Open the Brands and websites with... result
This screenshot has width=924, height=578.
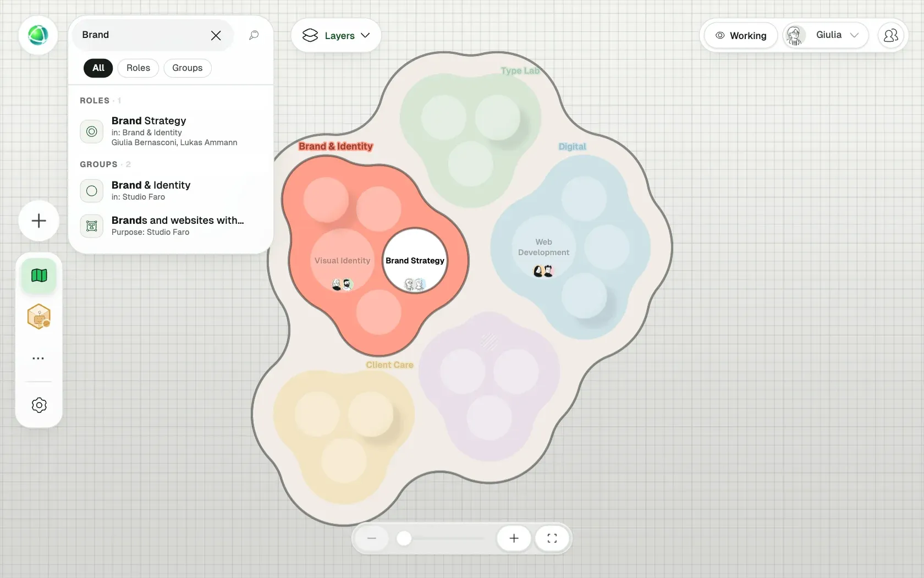coord(170,225)
